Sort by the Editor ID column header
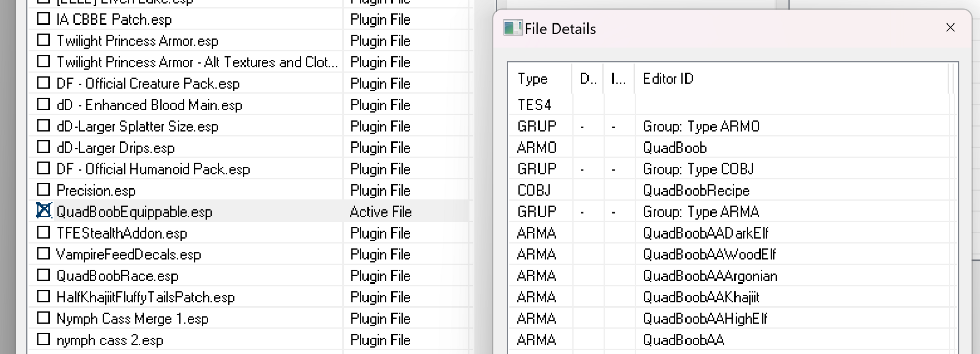 (668, 79)
